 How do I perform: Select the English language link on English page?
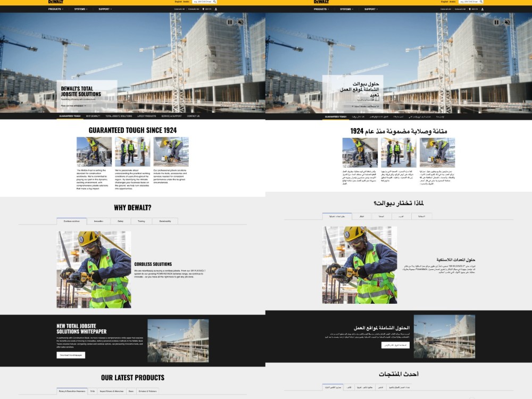tap(178, 2)
